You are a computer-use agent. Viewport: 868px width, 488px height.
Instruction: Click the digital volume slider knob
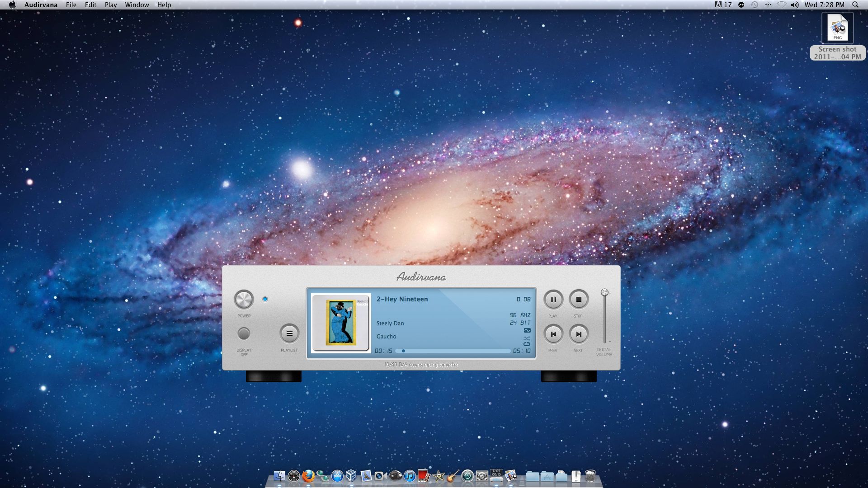[604, 293]
